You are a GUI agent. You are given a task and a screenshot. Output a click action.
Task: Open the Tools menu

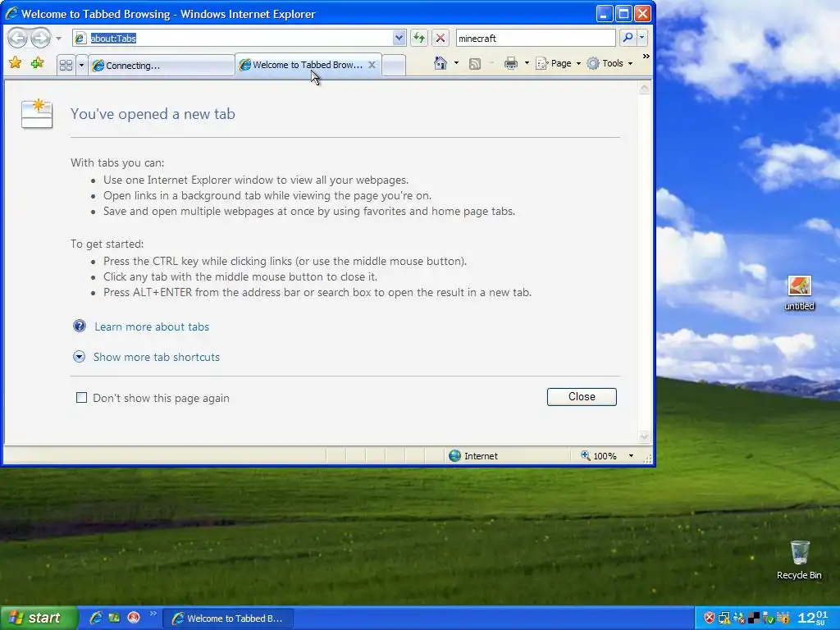[609, 63]
